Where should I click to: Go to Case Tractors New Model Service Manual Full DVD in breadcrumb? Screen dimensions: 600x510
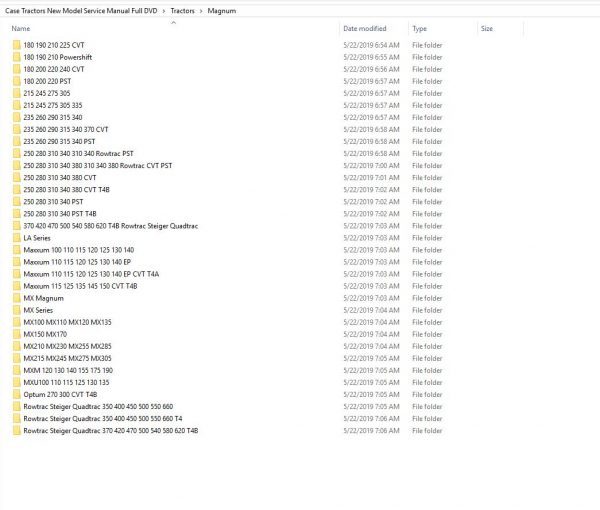click(x=81, y=11)
